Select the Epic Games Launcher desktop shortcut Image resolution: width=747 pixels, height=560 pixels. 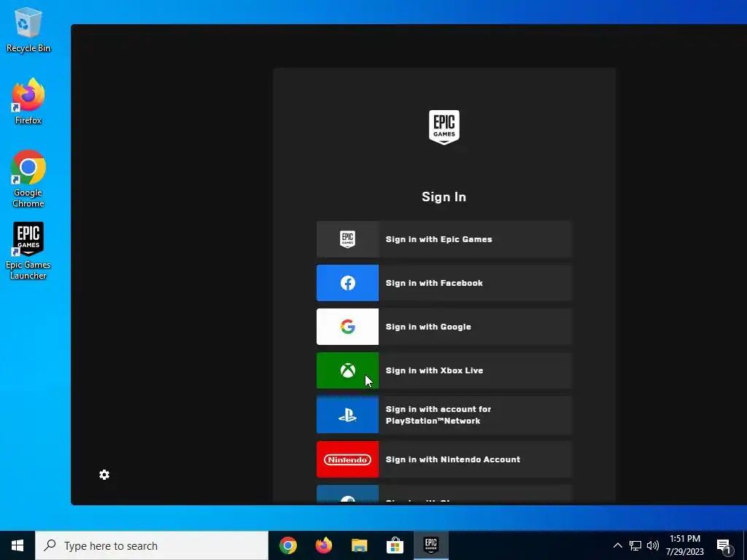pos(28,251)
